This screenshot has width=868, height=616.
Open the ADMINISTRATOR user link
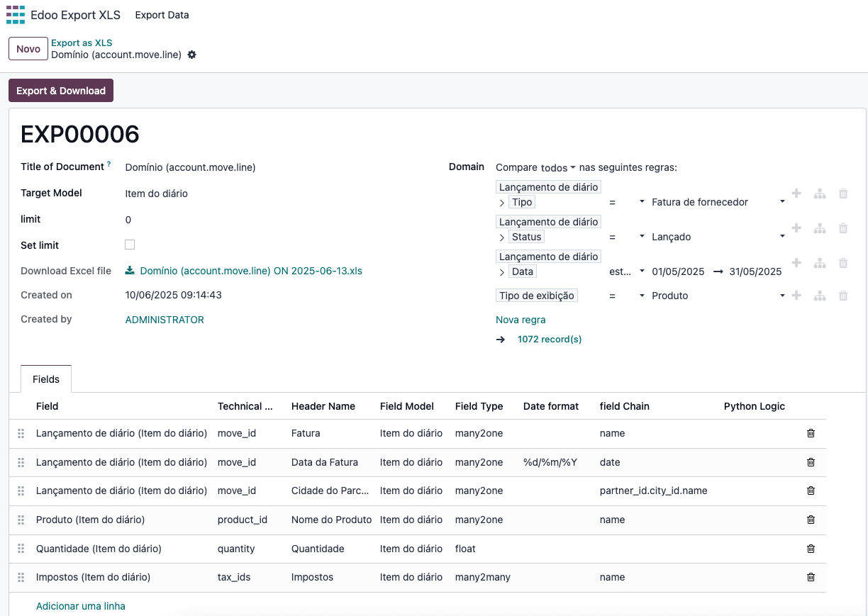point(165,320)
